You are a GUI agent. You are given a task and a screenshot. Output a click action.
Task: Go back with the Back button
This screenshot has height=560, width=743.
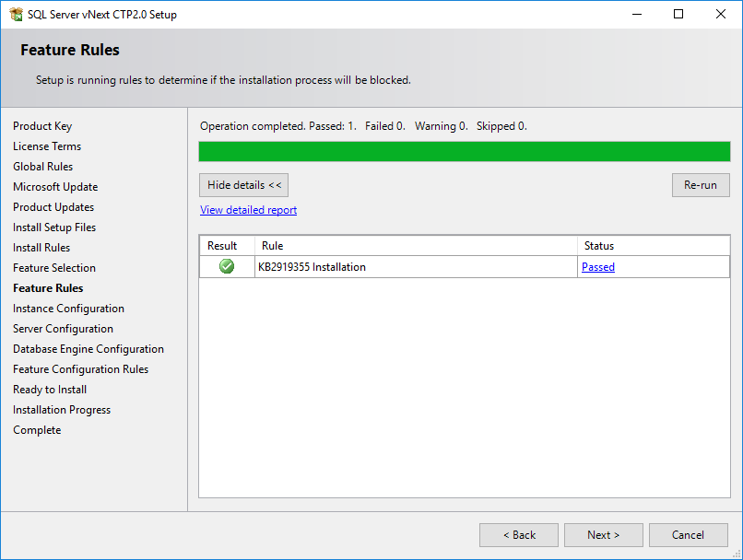click(x=519, y=535)
